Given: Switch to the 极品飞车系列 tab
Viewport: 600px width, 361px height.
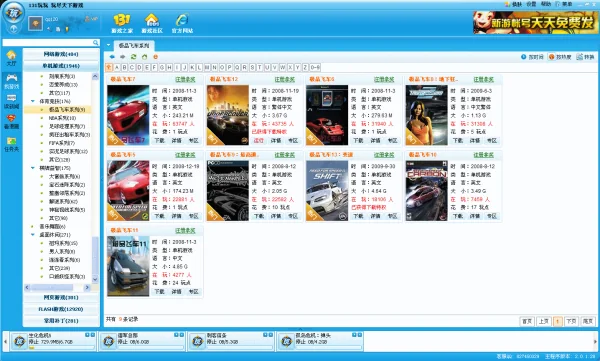Looking at the screenshot, I should pyautogui.click(x=134, y=46).
